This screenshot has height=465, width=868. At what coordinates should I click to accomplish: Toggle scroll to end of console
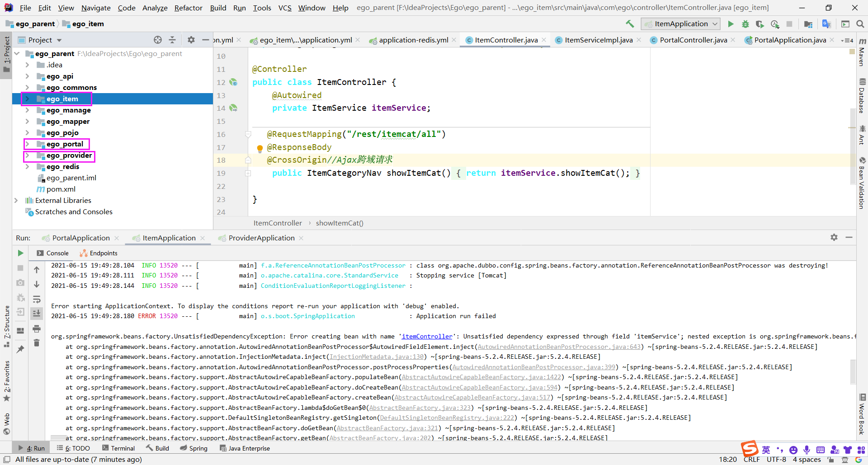[37, 313]
